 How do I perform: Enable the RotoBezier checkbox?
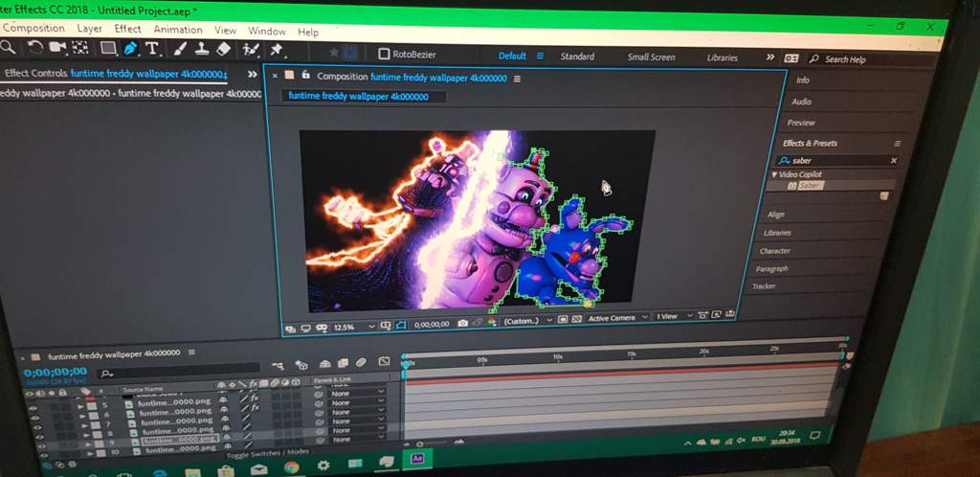click(384, 55)
